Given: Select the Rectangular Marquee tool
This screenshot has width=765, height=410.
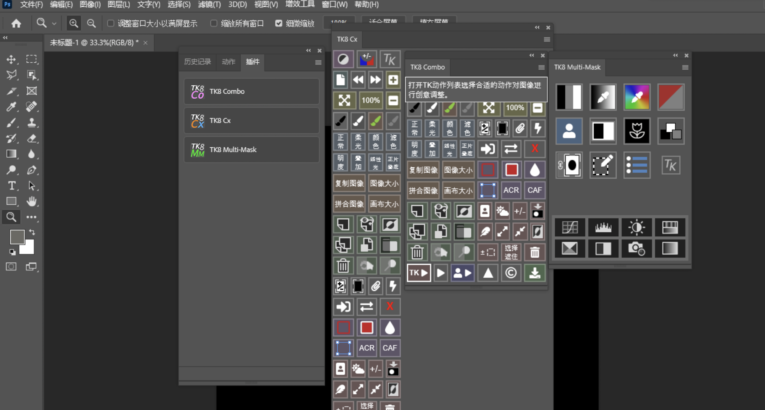Looking at the screenshot, I should 32,60.
